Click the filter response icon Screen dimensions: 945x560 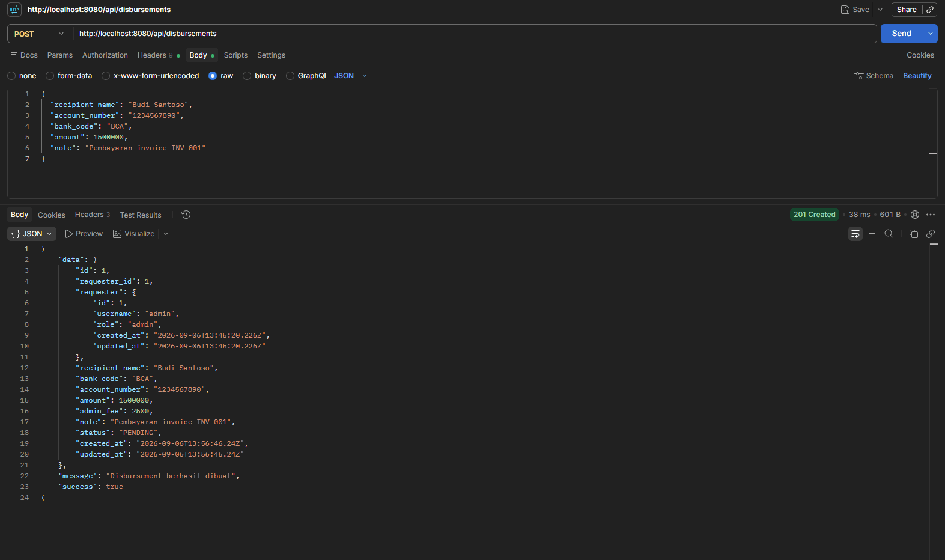872,234
